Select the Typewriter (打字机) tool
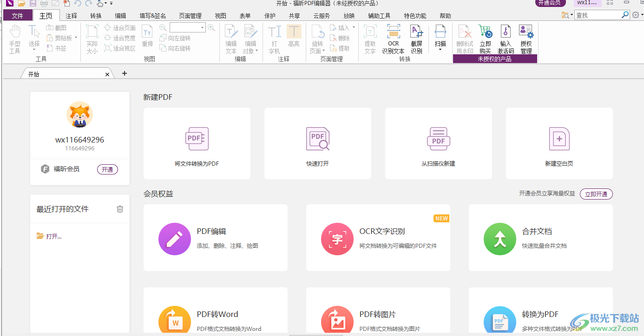 pos(275,39)
